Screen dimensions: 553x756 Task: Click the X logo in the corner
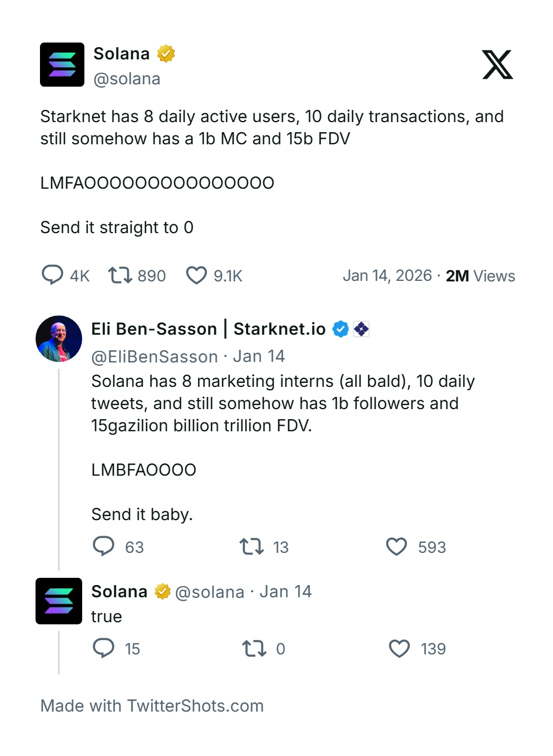(x=497, y=65)
